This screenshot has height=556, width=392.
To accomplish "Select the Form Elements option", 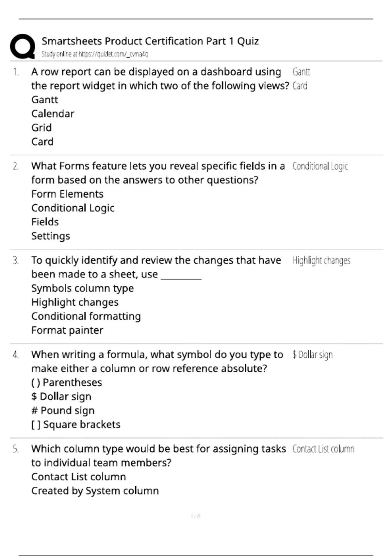I will coord(67,194).
